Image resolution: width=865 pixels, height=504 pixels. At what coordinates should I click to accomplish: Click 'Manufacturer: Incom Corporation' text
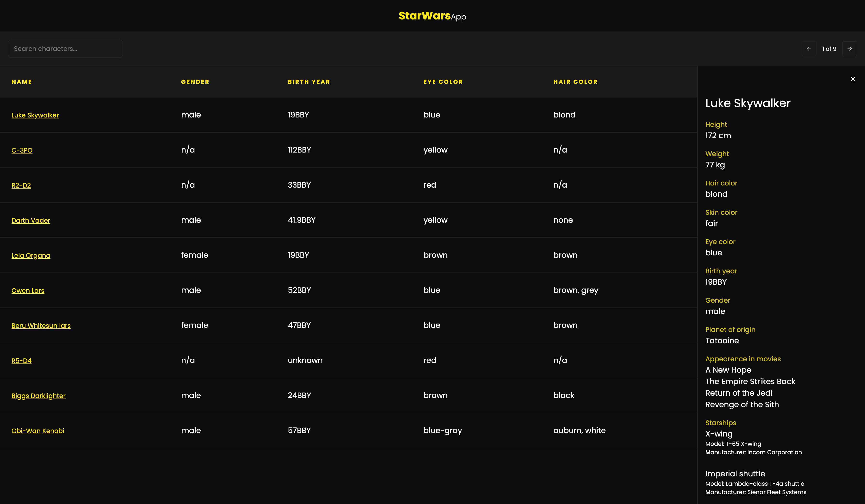tap(754, 452)
